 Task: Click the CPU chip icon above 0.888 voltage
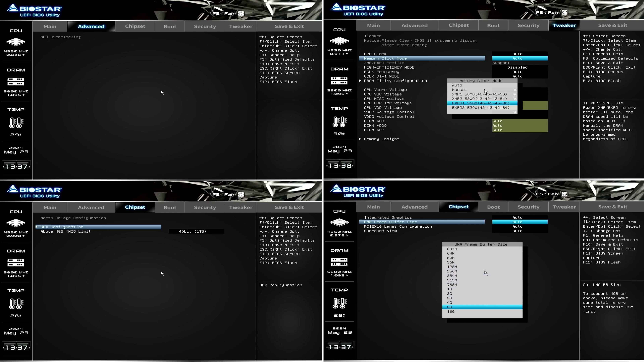[x=16, y=42]
